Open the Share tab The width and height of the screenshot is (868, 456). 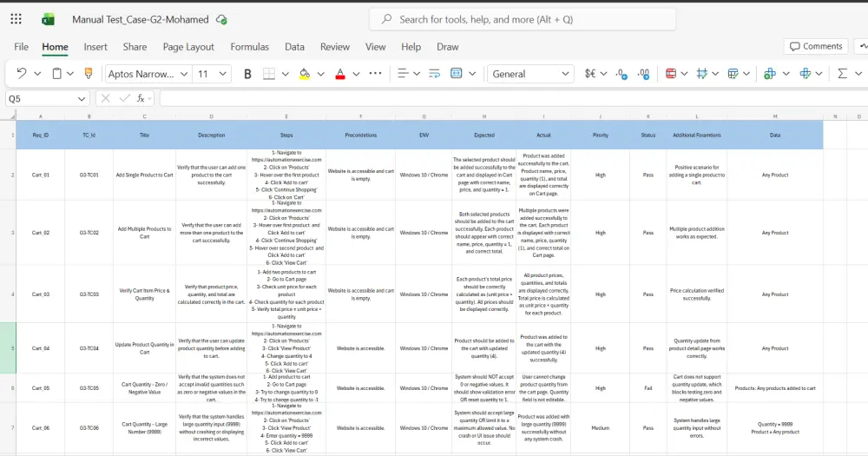(135, 47)
